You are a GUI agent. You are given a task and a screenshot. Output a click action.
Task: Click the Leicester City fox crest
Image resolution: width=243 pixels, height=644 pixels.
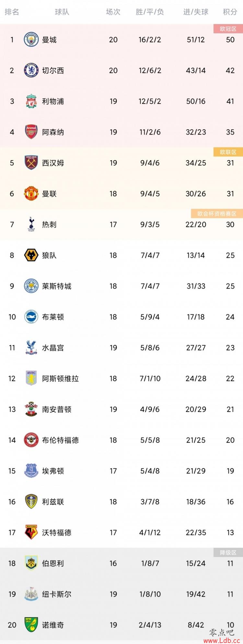(x=31, y=286)
